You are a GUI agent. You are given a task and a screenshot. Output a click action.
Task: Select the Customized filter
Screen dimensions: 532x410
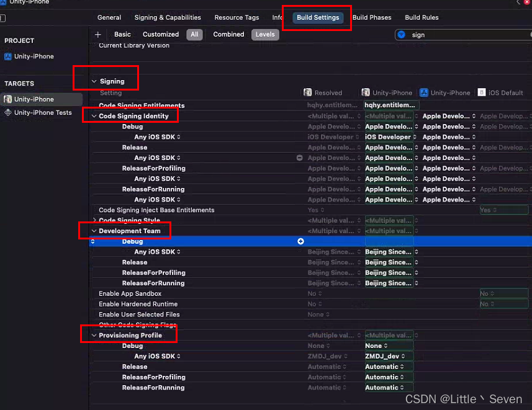coord(161,34)
